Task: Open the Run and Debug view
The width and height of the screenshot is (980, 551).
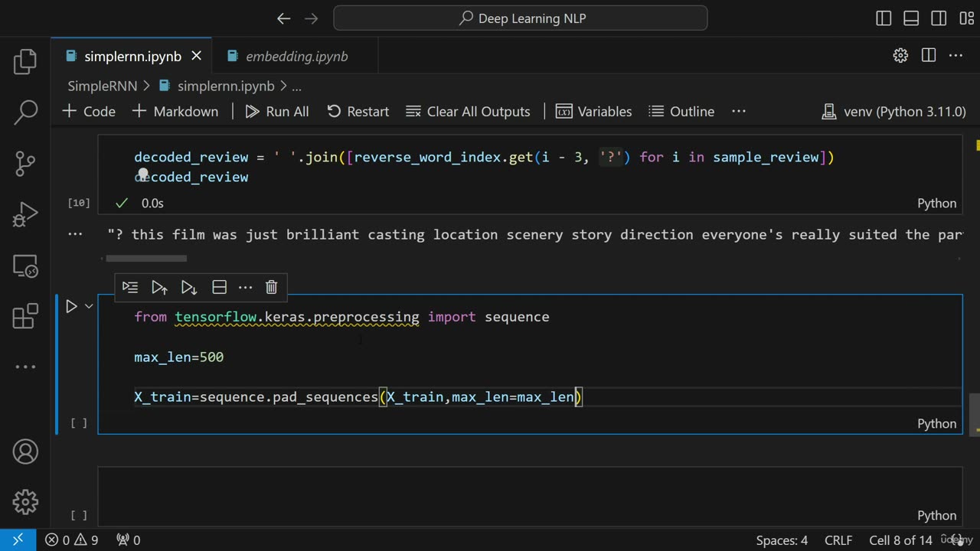Action: pyautogui.click(x=25, y=214)
